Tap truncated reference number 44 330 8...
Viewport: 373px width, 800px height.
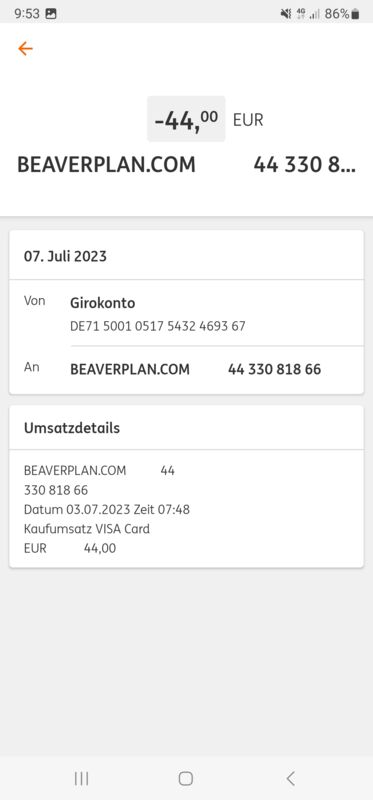(x=305, y=165)
